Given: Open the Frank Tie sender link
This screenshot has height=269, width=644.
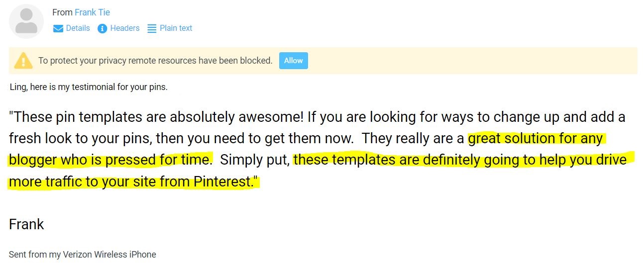Looking at the screenshot, I should pos(92,12).
